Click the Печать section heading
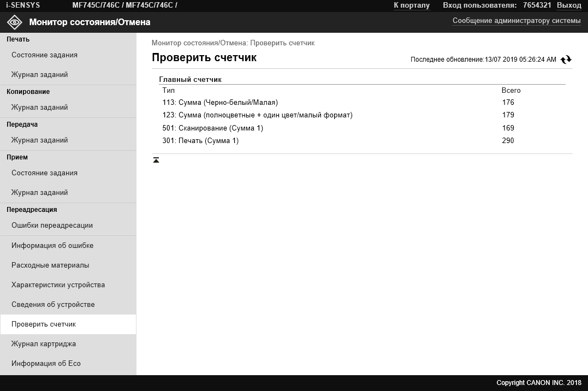 (x=18, y=39)
